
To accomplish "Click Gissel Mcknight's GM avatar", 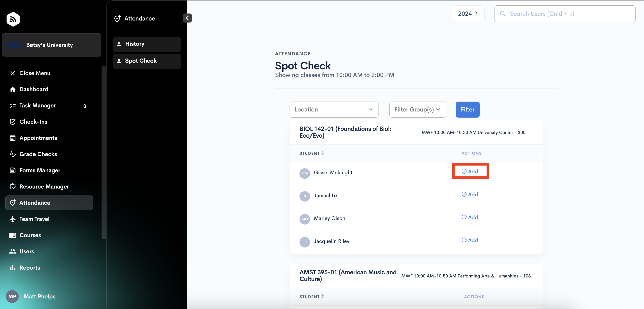I will tap(305, 173).
